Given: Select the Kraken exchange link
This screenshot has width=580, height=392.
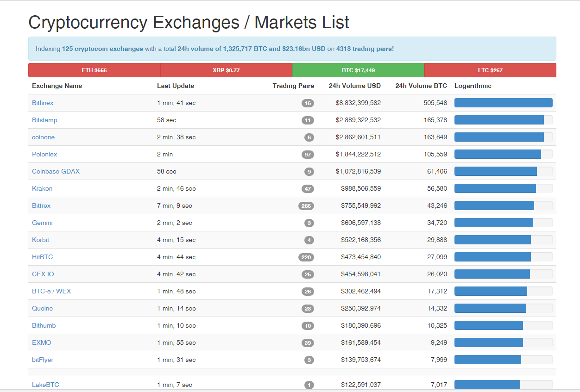Looking at the screenshot, I should 42,188.
